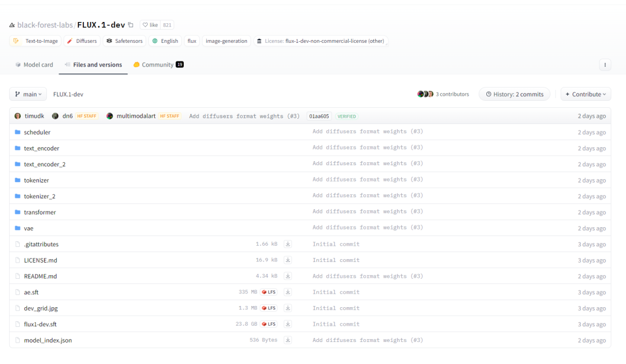Select the Files and versions tab
This screenshot has height=364, width=626.
pyautogui.click(x=93, y=65)
